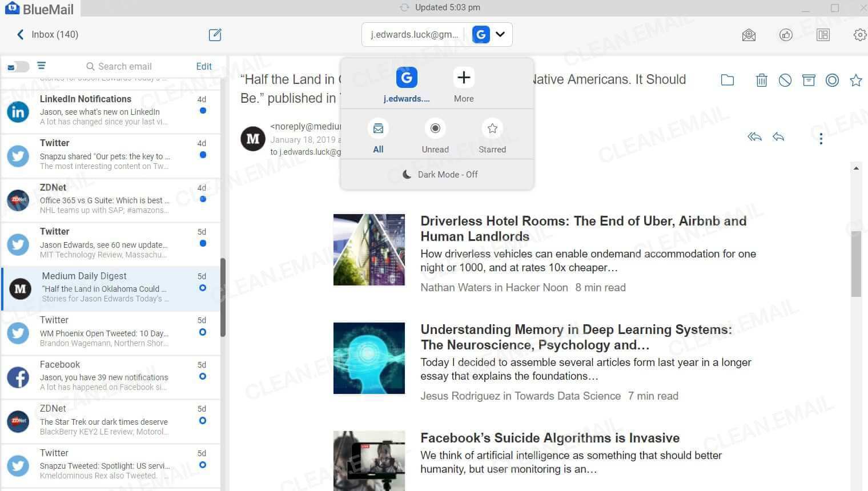Screen dimensions: 868x491
Task: Move the email to a folder
Action: [727, 80]
